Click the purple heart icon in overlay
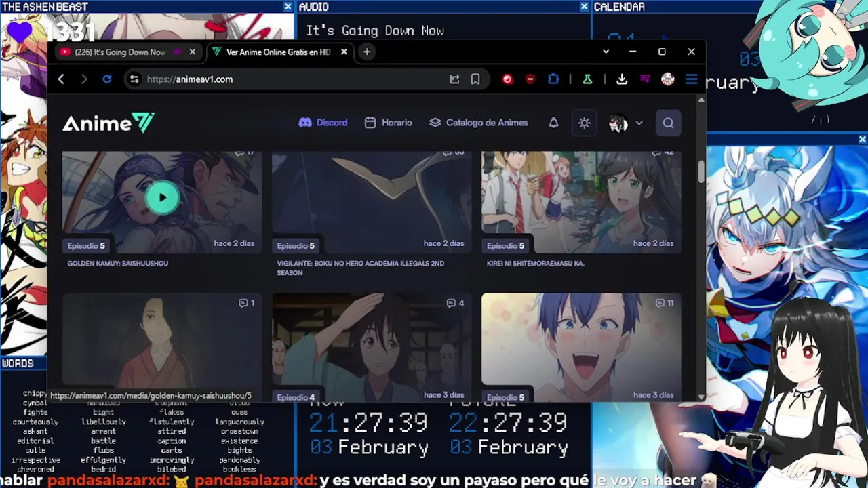This screenshot has height=488, width=868. [x=20, y=31]
